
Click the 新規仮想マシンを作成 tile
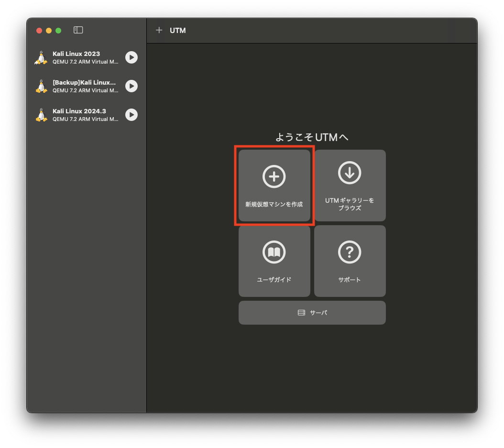point(274,186)
